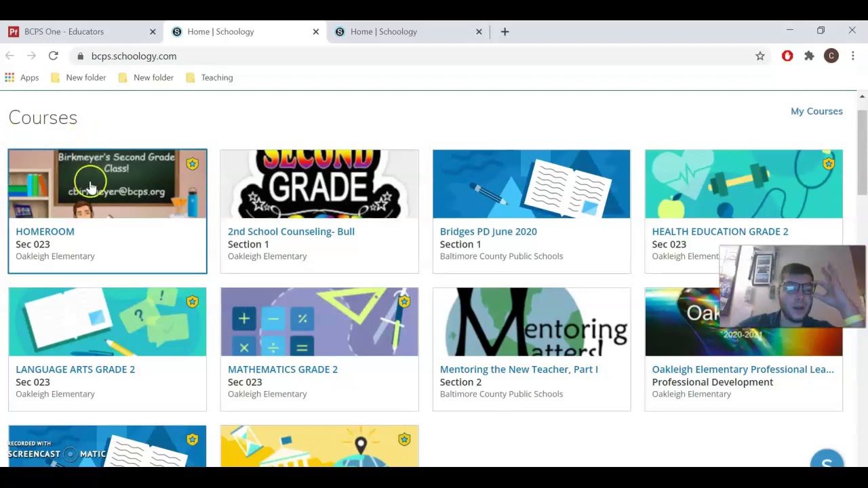
Task: Open the Extensions puzzle icon
Action: pyautogui.click(x=809, y=56)
